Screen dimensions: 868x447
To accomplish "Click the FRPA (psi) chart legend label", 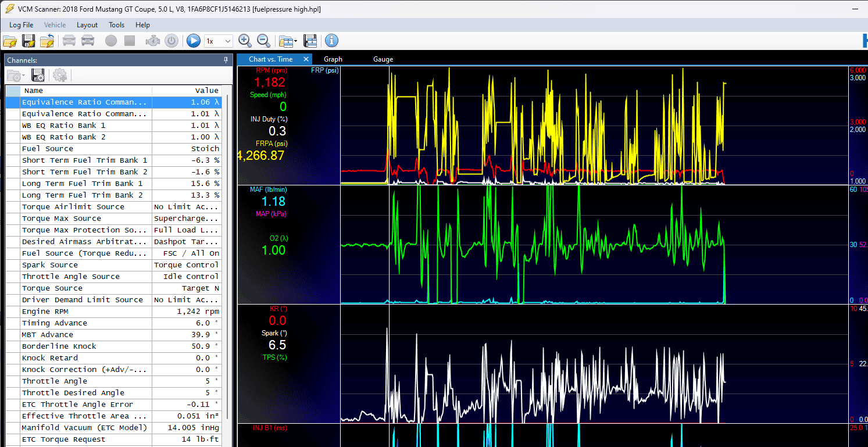I will pyautogui.click(x=272, y=144).
